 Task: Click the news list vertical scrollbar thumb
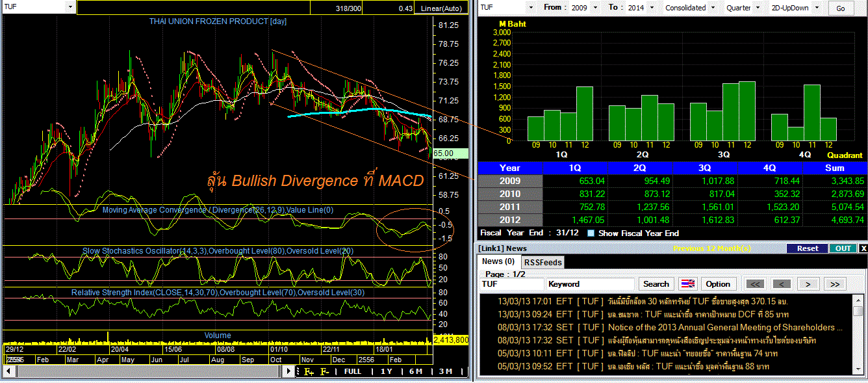858,311
